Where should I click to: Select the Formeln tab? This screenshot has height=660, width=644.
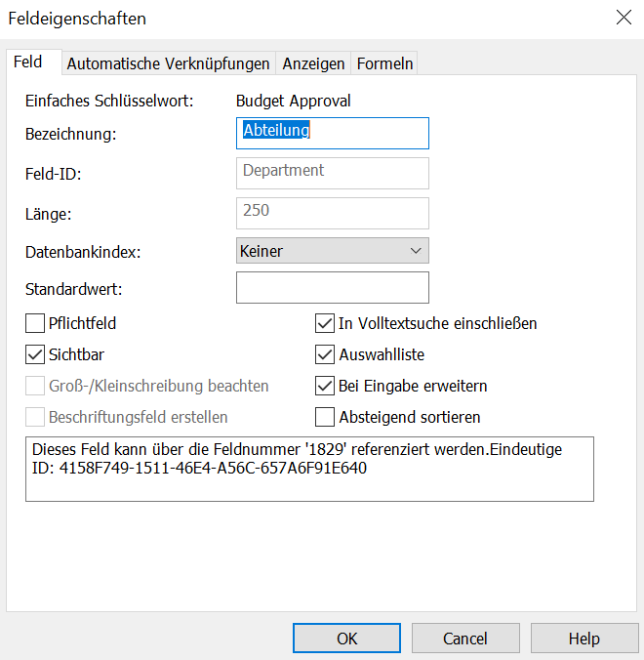pos(384,63)
